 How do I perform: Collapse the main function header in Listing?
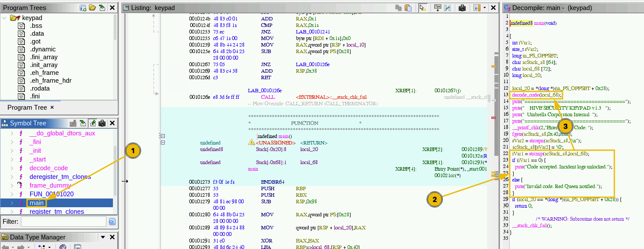click(163, 136)
